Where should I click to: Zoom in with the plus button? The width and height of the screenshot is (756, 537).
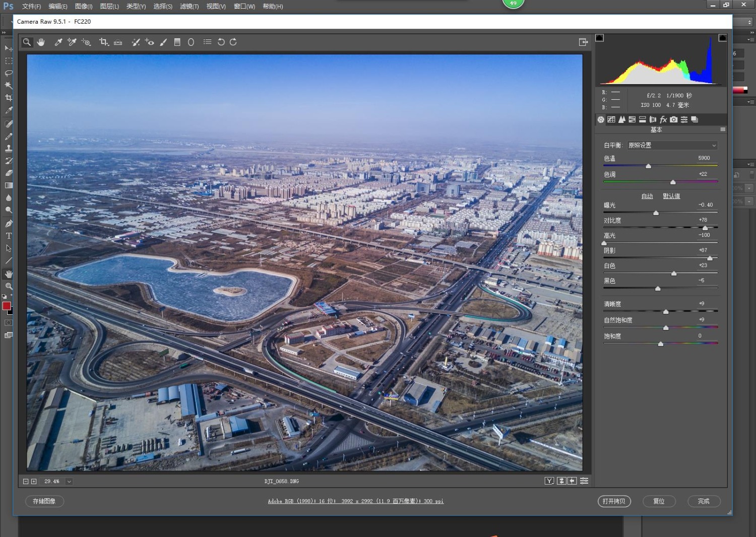(x=34, y=482)
